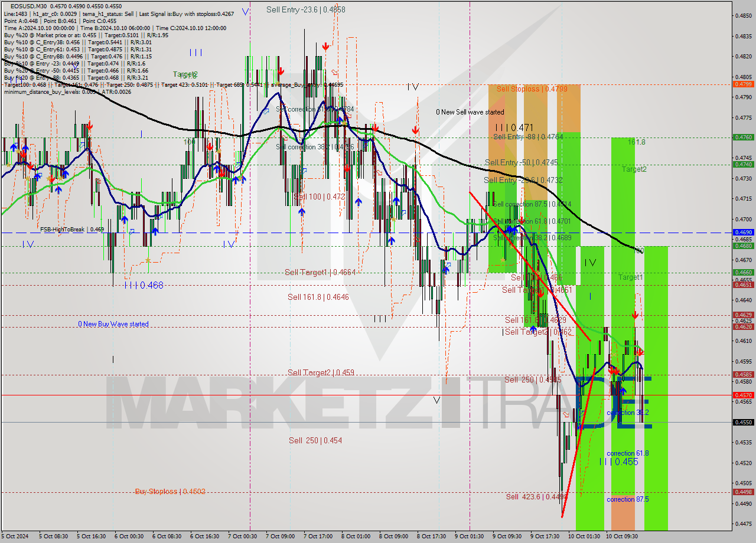Click the blue 0.4690 price tag on axis
Viewport: 756px width, 543px height.
[x=743, y=233]
